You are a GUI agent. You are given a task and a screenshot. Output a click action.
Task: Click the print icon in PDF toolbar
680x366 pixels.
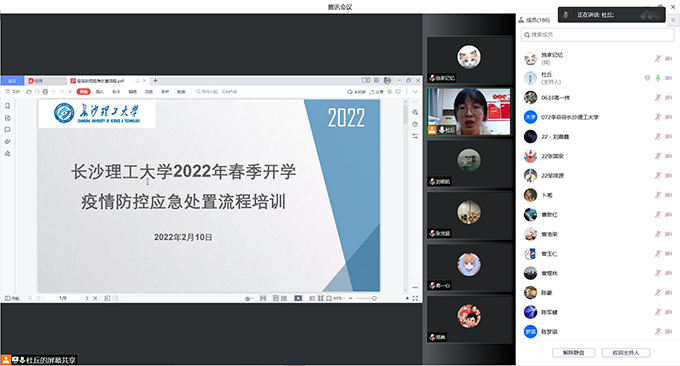tap(45, 92)
